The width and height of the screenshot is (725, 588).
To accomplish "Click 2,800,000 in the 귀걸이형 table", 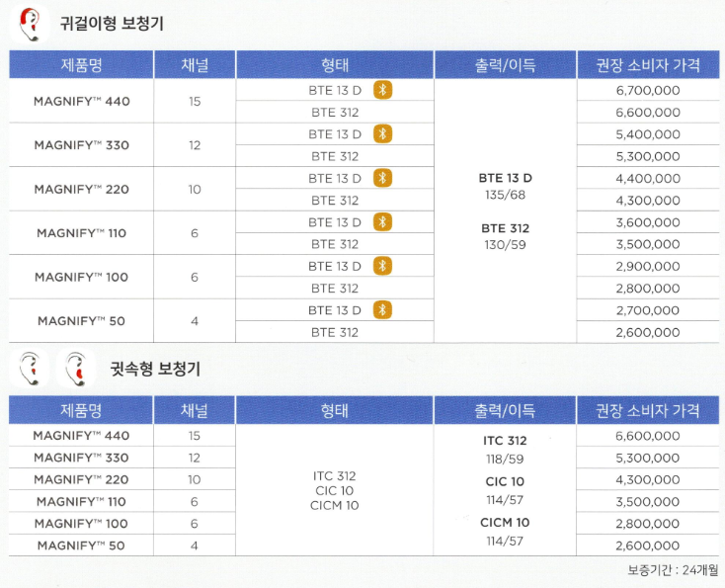I will (x=648, y=289).
